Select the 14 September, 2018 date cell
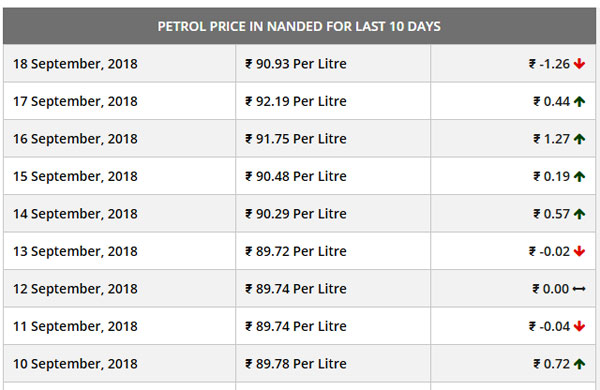Screen dimensions: 600x390 (119, 214)
